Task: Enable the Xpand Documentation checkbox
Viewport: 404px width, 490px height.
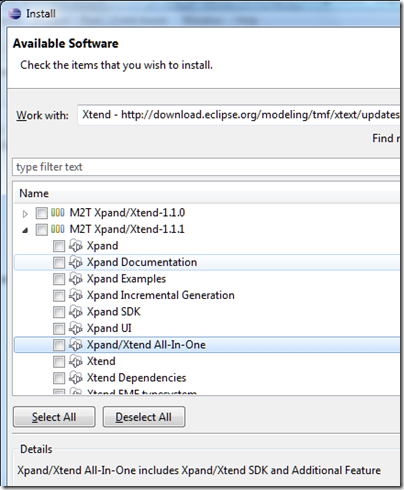Action: pyautogui.click(x=59, y=263)
